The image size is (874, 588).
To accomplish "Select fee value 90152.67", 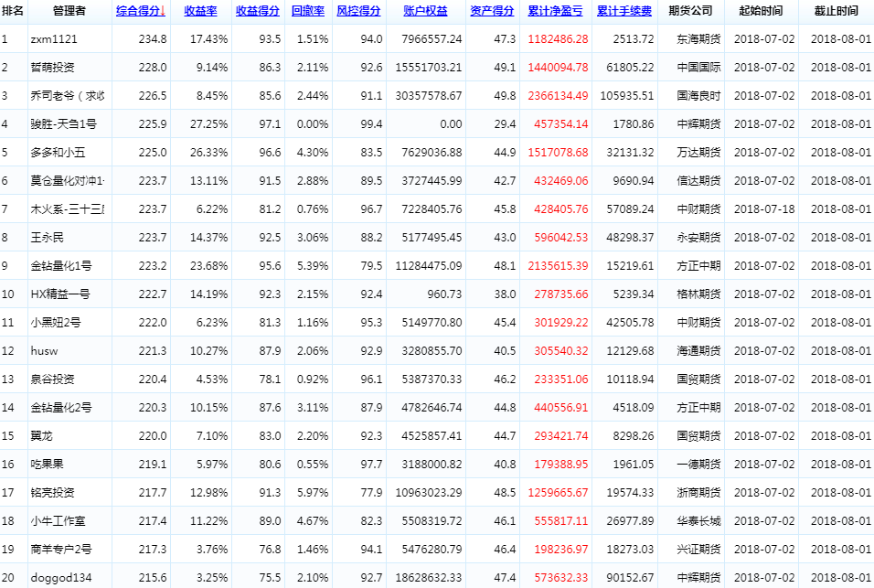I will [x=631, y=578].
